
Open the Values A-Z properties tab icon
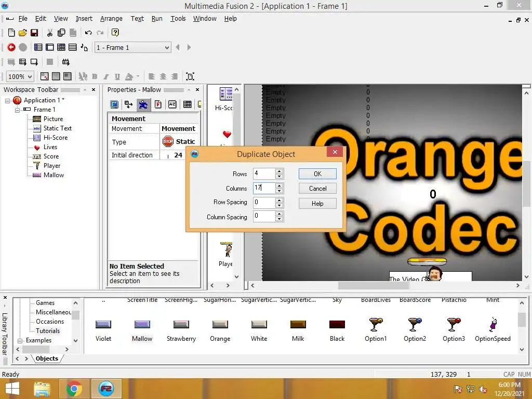[x=172, y=104]
